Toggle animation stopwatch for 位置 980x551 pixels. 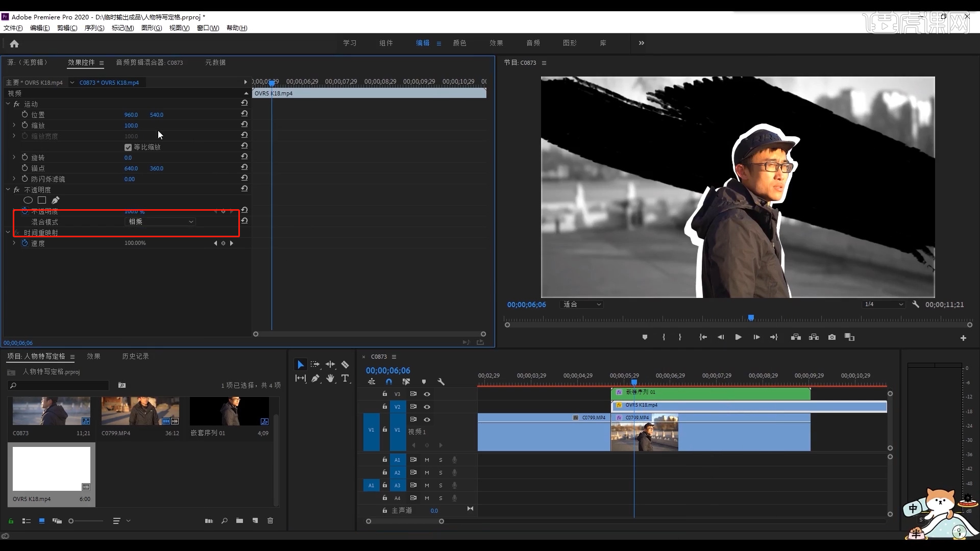(24, 114)
